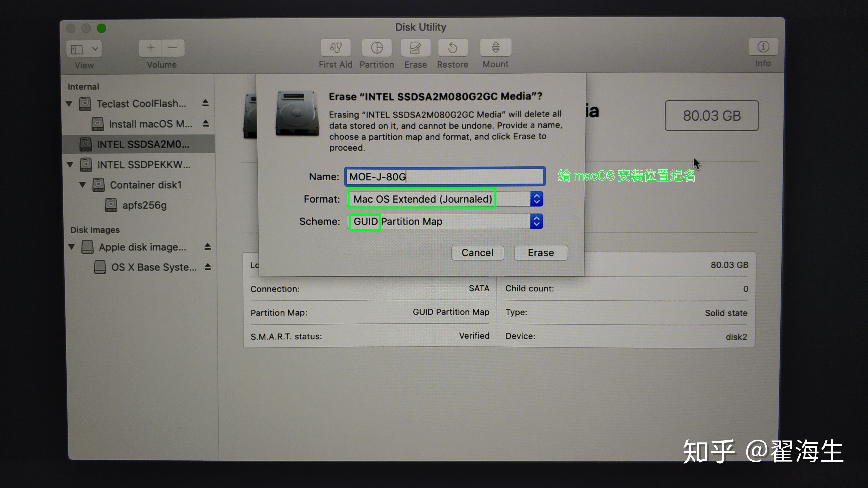Eject the OS X Base System image
The image size is (868, 488).
tap(208, 267)
